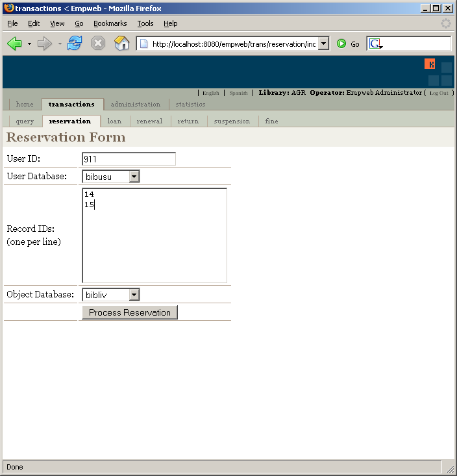
Task: Click in the User ID field
Action: click(129, 158)
